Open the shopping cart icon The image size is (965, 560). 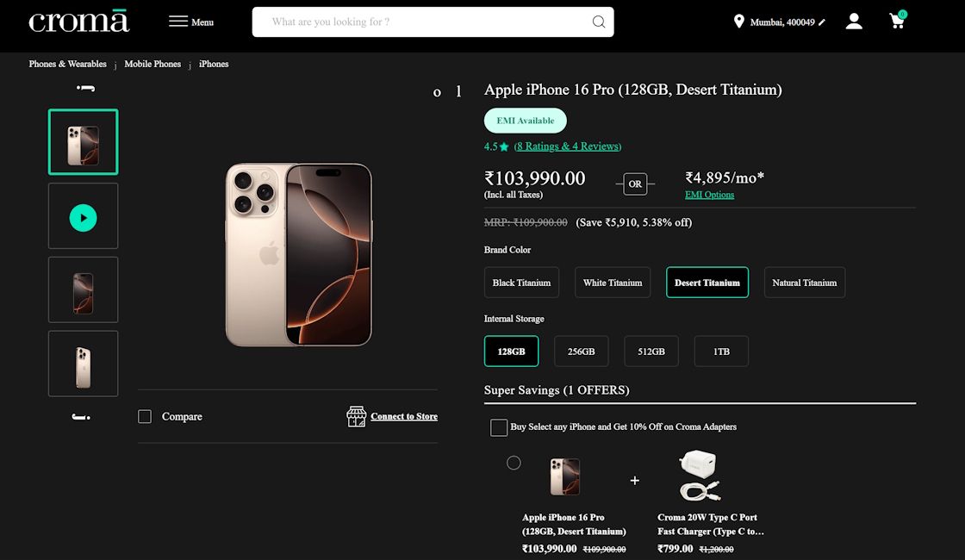tap(896, 22)
